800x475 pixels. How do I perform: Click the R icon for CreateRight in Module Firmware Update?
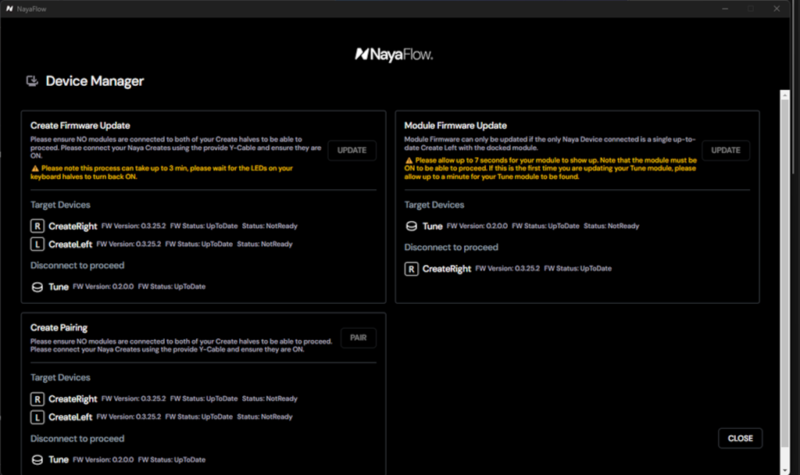(x=411, y=269)
